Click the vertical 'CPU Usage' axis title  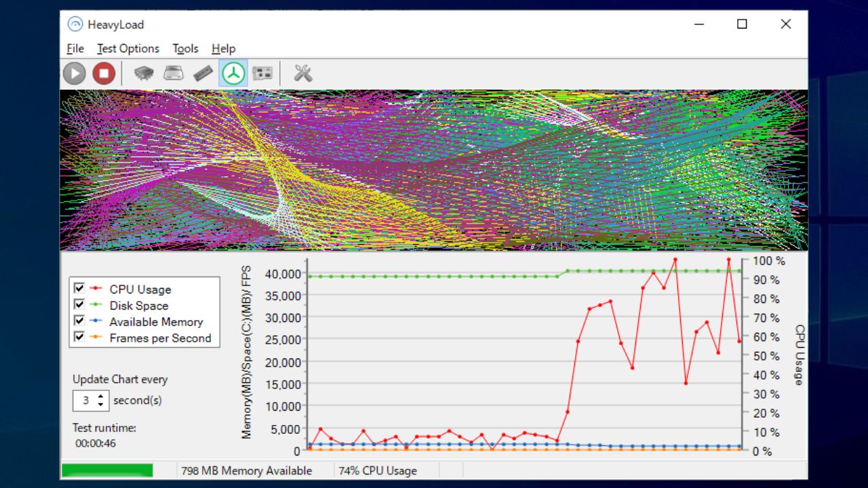tap(799, 355)
